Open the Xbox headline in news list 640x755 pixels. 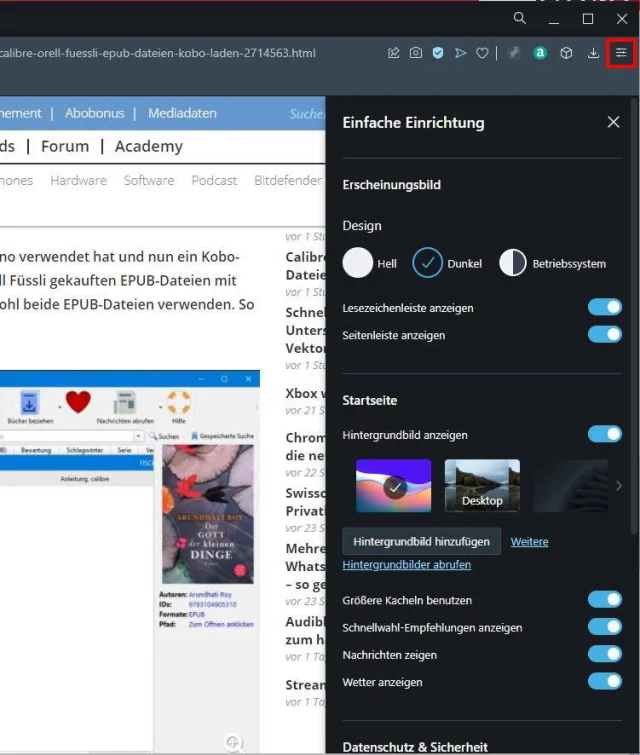[x=305, y=393]
